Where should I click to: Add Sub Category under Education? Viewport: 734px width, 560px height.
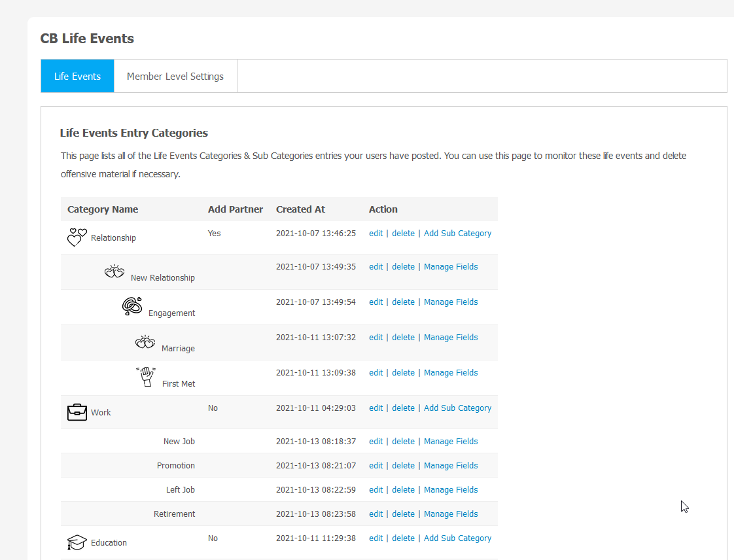point(457,538)
